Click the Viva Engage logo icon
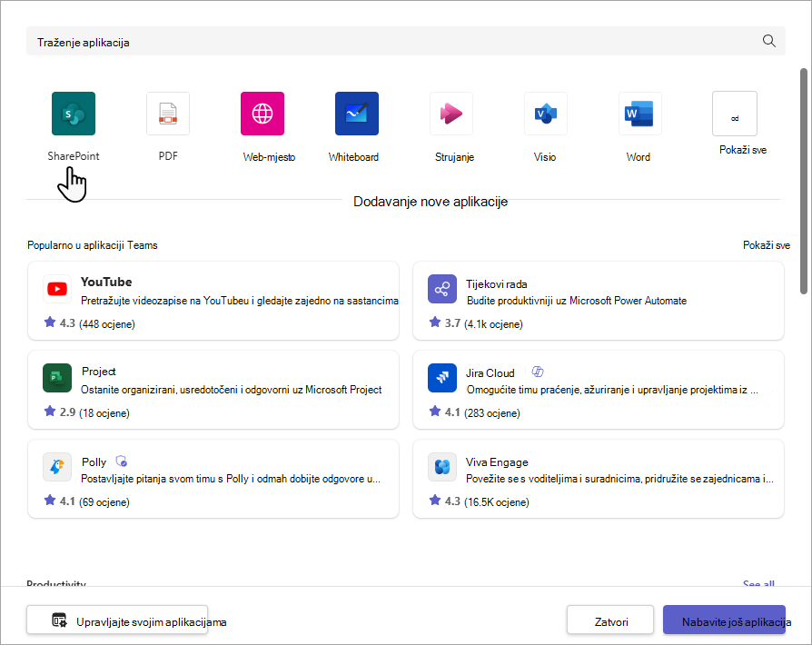The height and width of the screenshot is (645, 812). 442,467
